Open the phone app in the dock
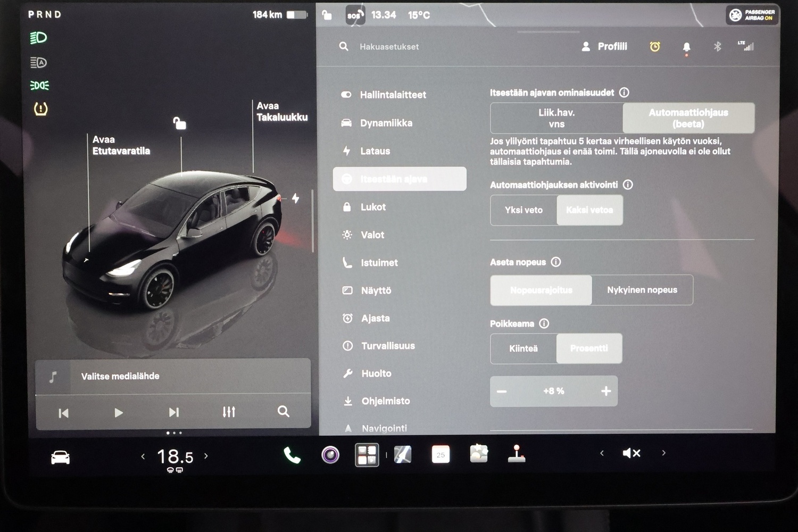 (x=292, y=455)
